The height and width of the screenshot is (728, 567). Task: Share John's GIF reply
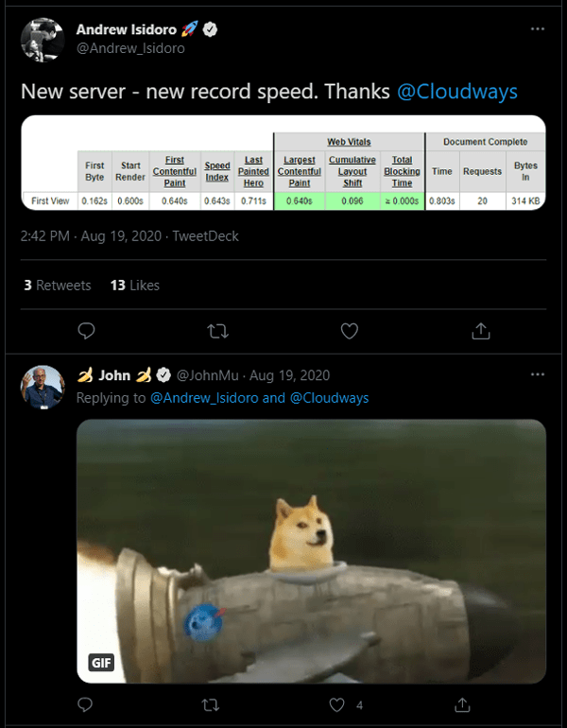click(x=463, y=704)
